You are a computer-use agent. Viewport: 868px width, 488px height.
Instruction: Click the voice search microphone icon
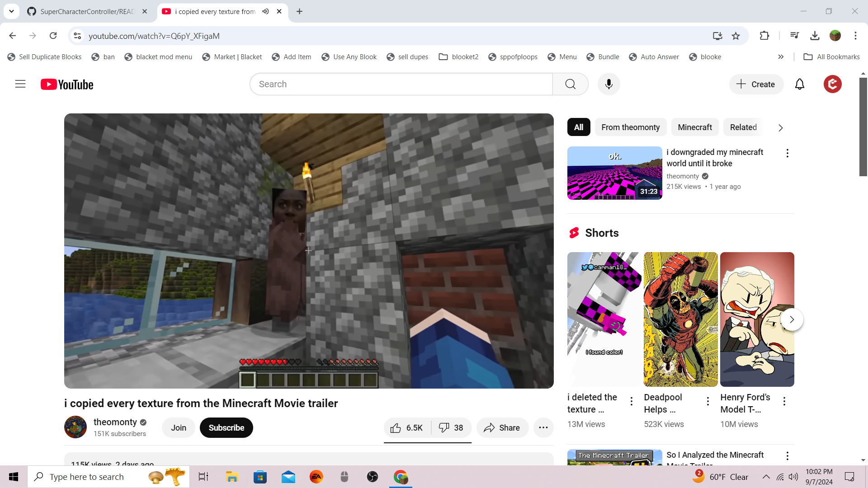[x=609, y=84]
